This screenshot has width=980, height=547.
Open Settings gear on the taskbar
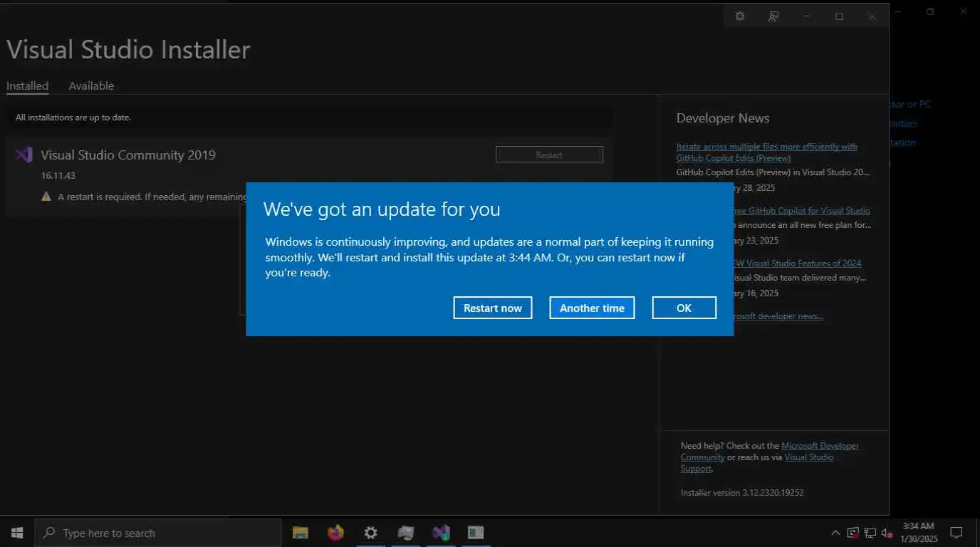370,533
